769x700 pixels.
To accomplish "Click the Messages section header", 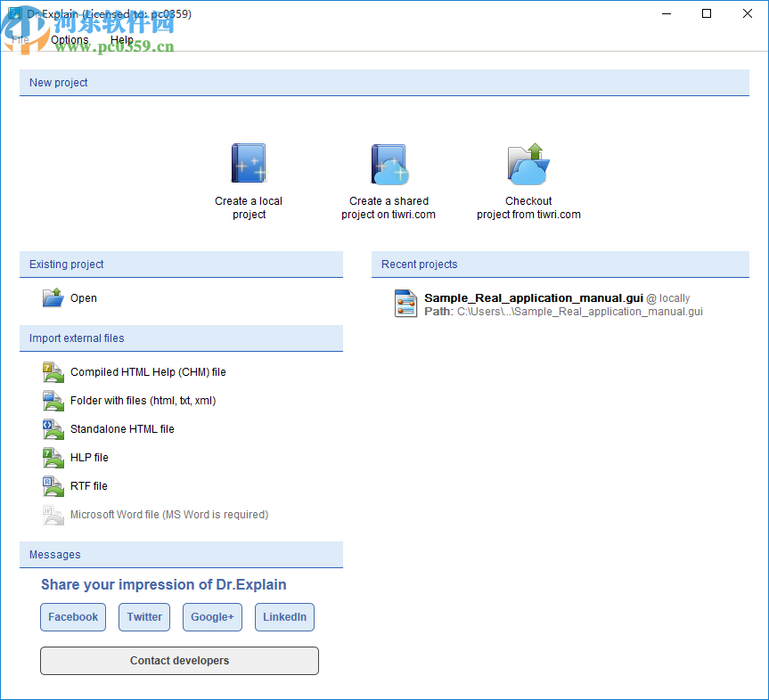I will pos(181,555).
